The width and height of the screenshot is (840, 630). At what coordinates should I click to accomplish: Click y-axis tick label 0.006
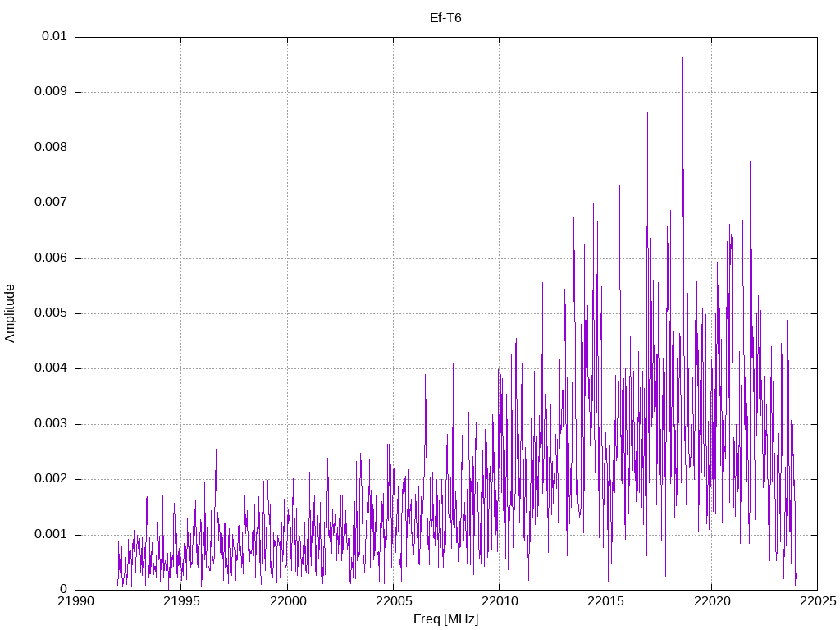click(51, 258)
